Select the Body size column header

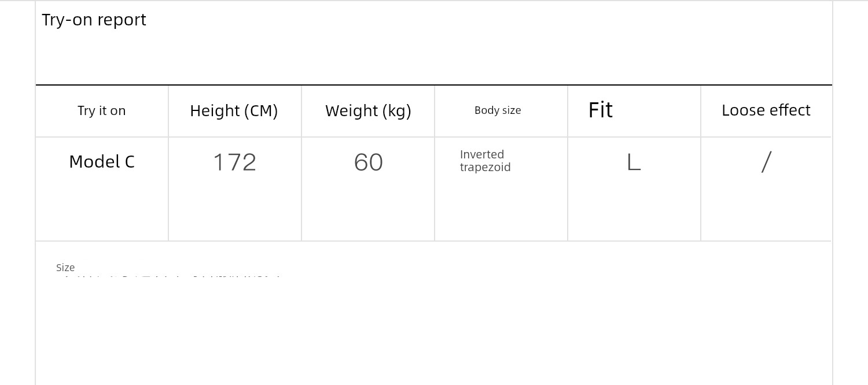[498, 110]
